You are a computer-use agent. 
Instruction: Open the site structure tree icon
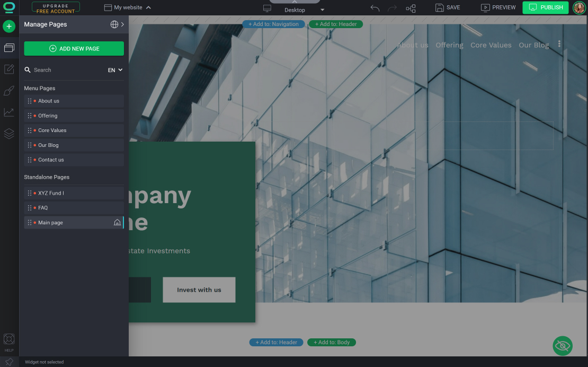click(x=411, y=8)
